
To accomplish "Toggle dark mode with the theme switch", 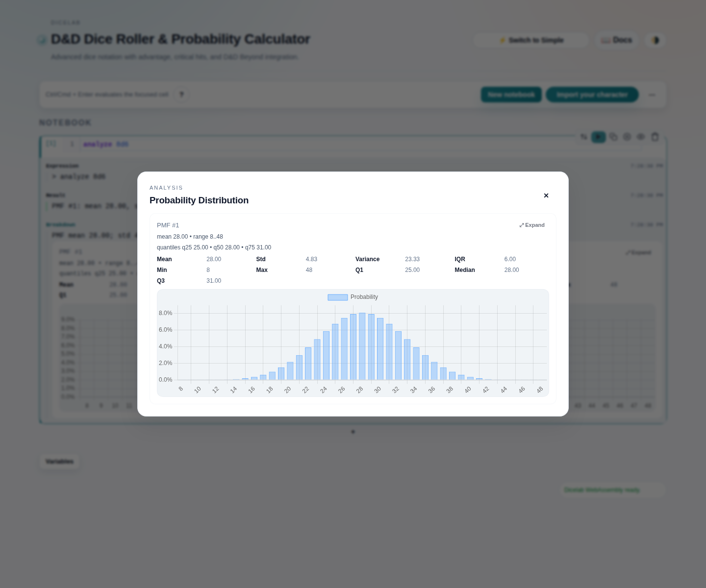I will (655, 40).
